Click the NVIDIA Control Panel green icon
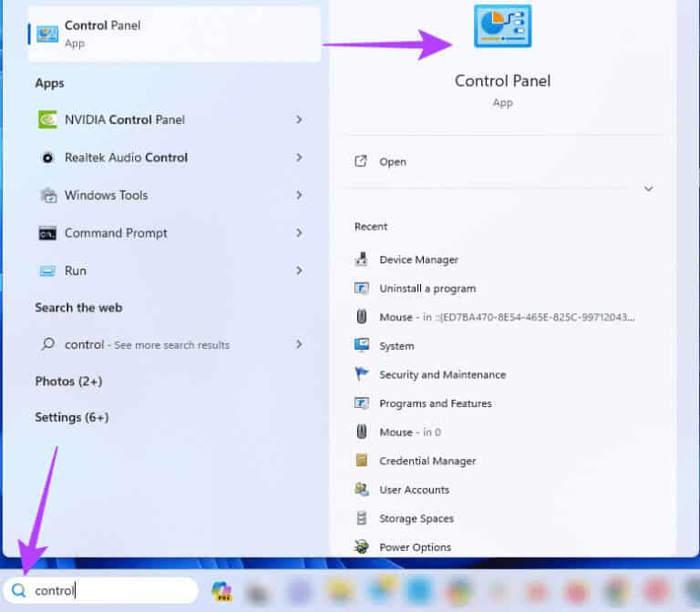The image size is (700, 612). point(47,119)
